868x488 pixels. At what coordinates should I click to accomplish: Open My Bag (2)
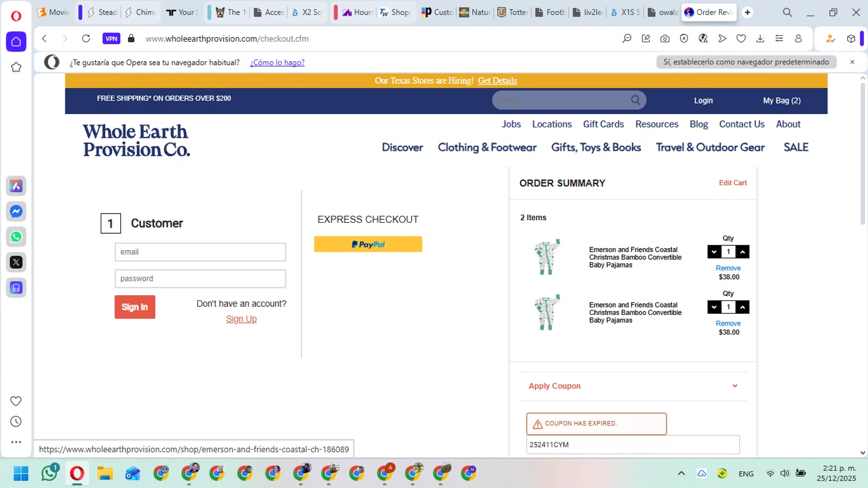pos(782,101)
